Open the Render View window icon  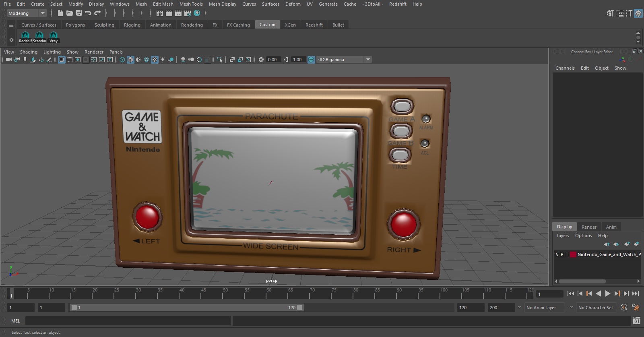[x=160, y=13]
